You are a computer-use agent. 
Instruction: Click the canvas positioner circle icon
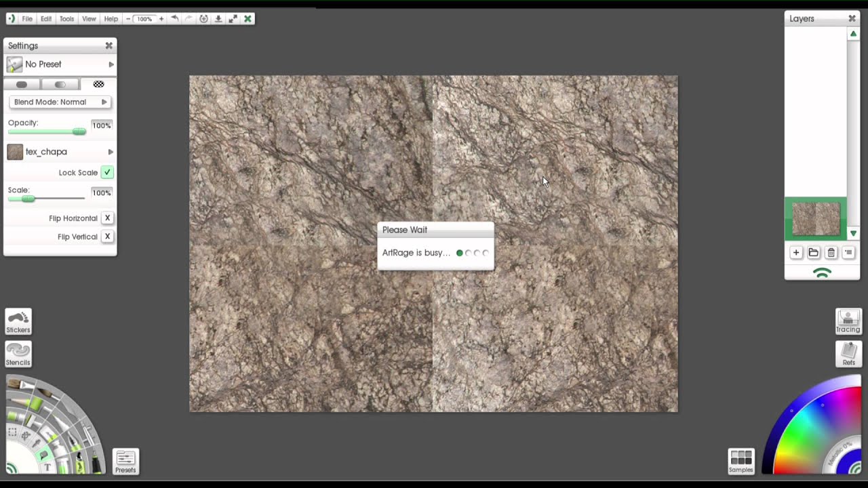(x=203, y=19)
